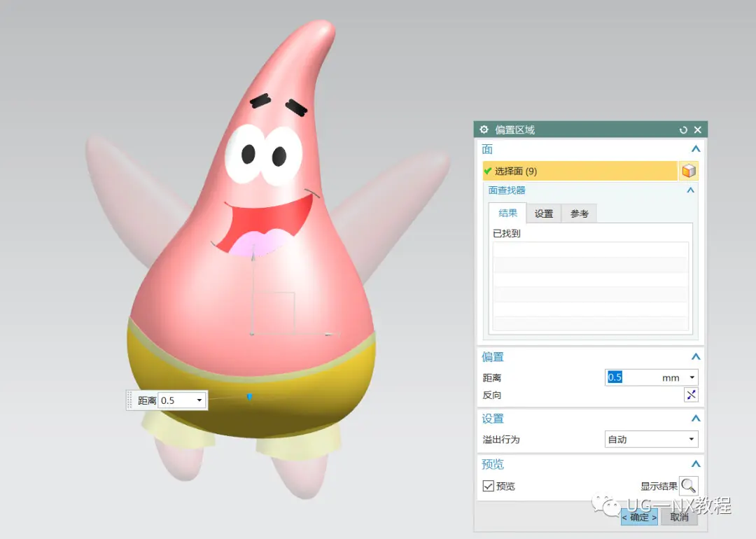Click the 显示结果 label

659,486
